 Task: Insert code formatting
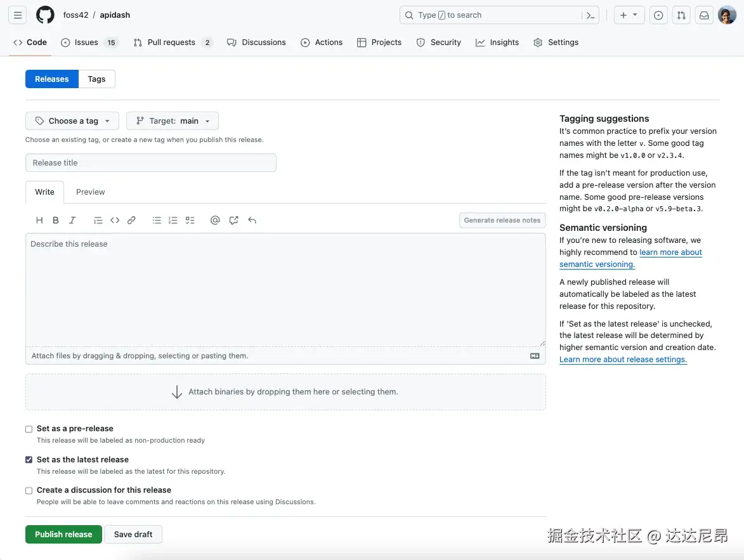pyautogui.click(x=115, y=220)
